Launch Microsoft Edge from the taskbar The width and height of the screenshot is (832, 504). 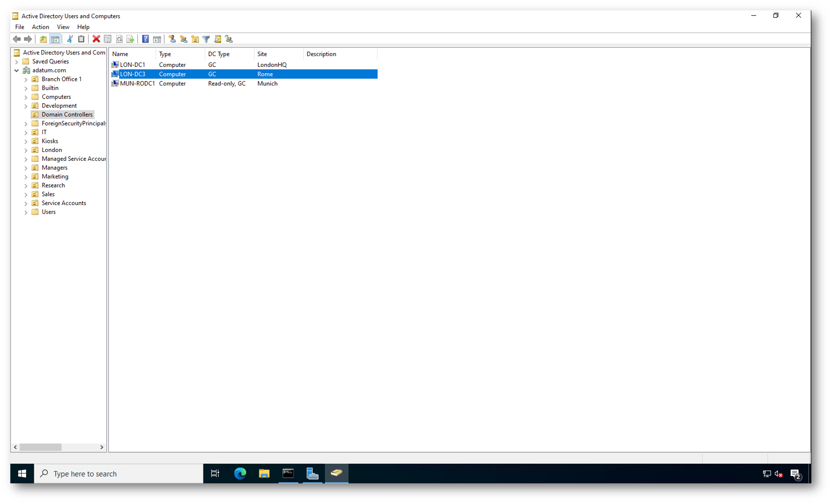tap(240, 474)
